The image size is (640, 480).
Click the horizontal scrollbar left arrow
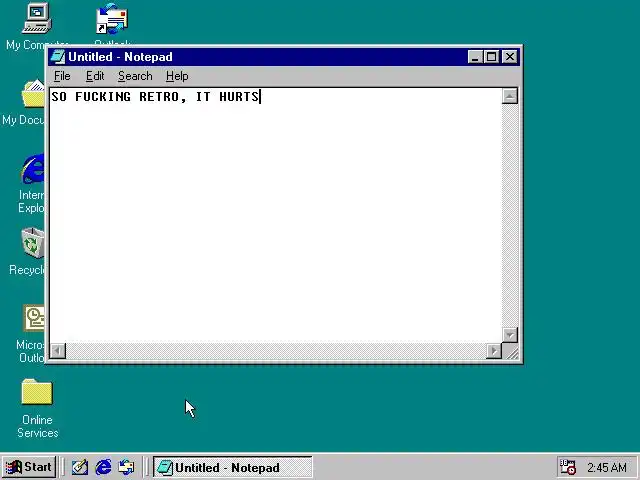[x=58, y=351]
